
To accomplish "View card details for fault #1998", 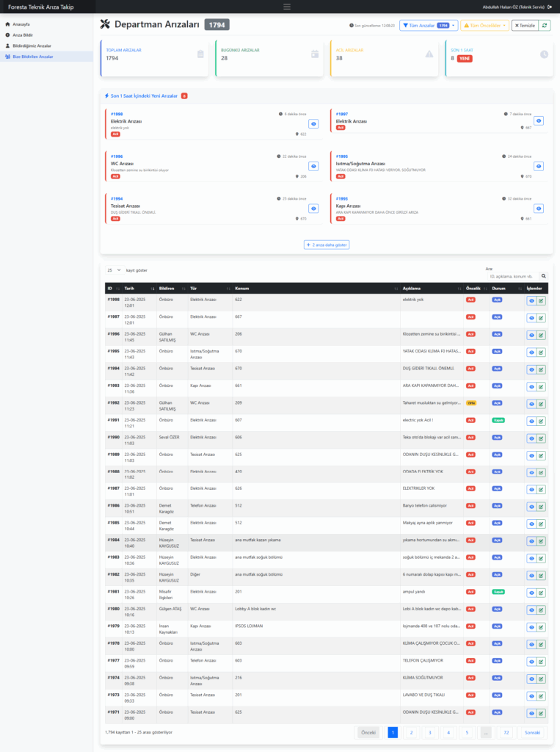I will tap(313, 124).
